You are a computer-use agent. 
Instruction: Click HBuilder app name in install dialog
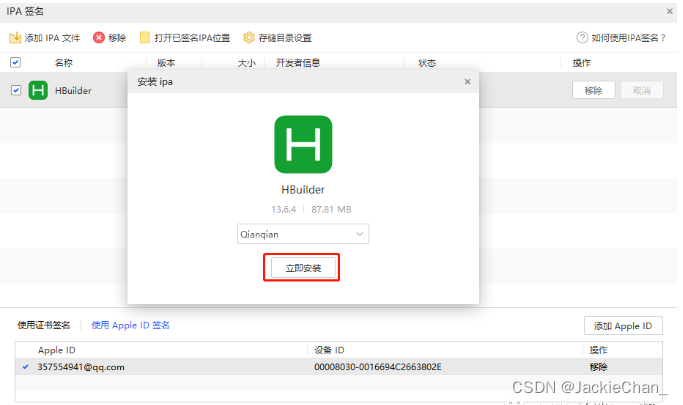(303, 190)
